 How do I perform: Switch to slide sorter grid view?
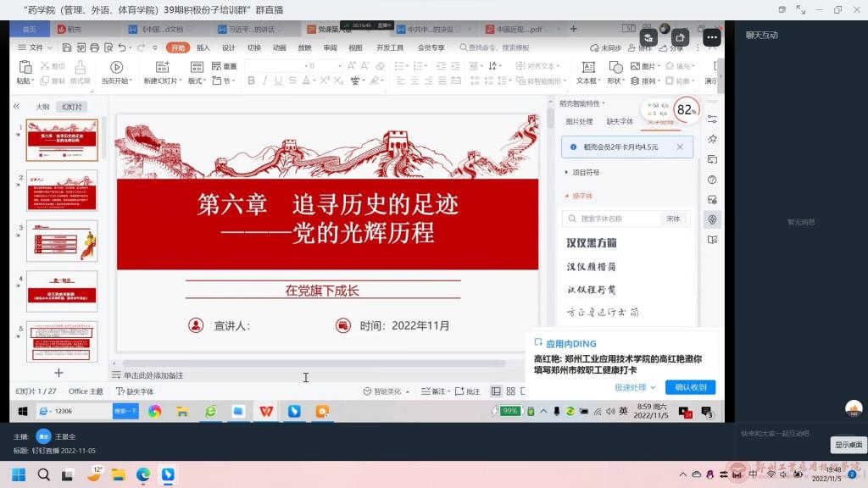click(x=512, y=391)
